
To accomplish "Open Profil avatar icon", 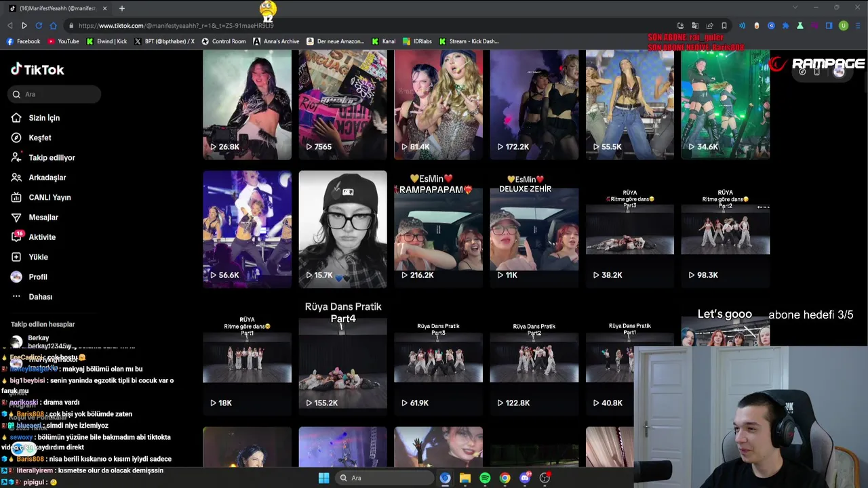I will [x=16, y=277].
